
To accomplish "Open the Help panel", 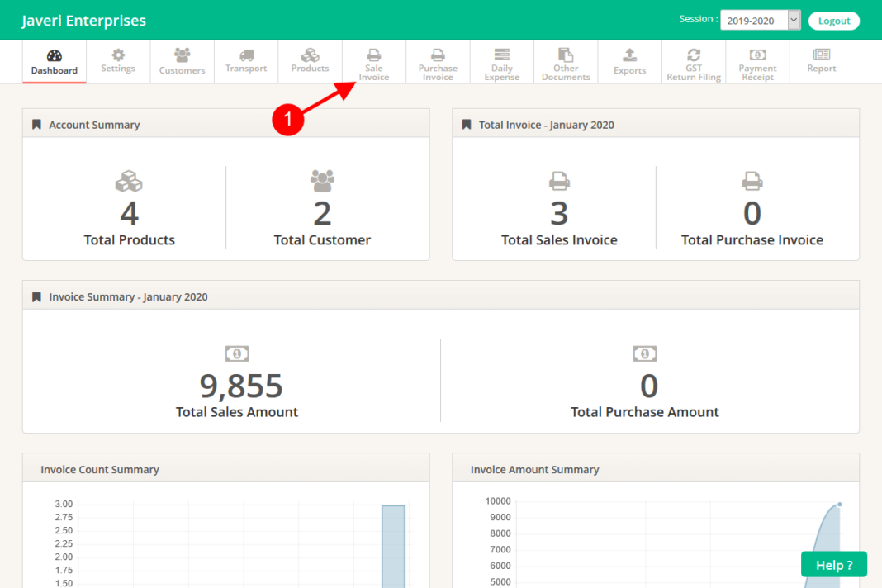I will coord(833,564).
